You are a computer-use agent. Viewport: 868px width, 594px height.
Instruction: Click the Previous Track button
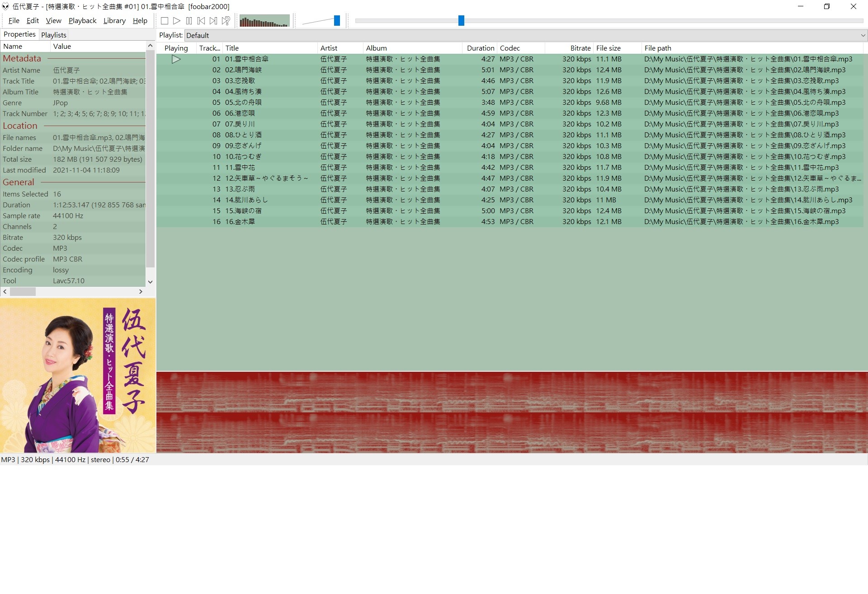[201, 21]
